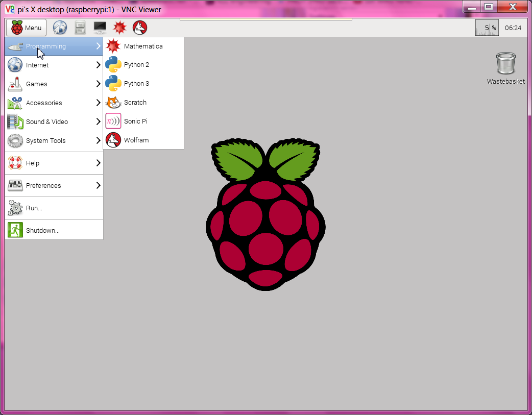This screenshot has width=532, height=415.
Task: Launch the File Manager cabinet icon in taskbar
Action: [x=80, y=28]
